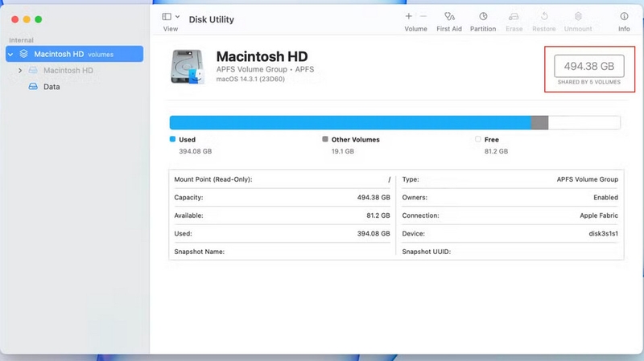Click the Owners Enabled value
This screenshot has height=361, width=644.
coord(605,197)
